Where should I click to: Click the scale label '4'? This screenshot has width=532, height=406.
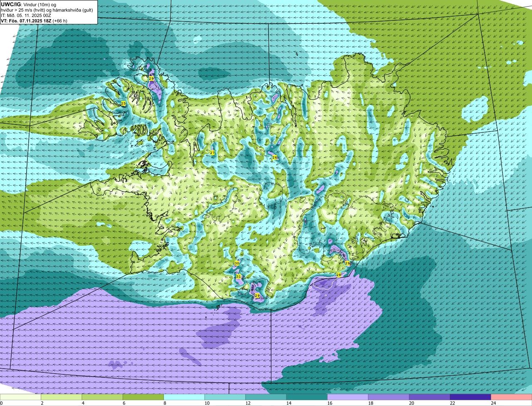click(x=83, y=403)
